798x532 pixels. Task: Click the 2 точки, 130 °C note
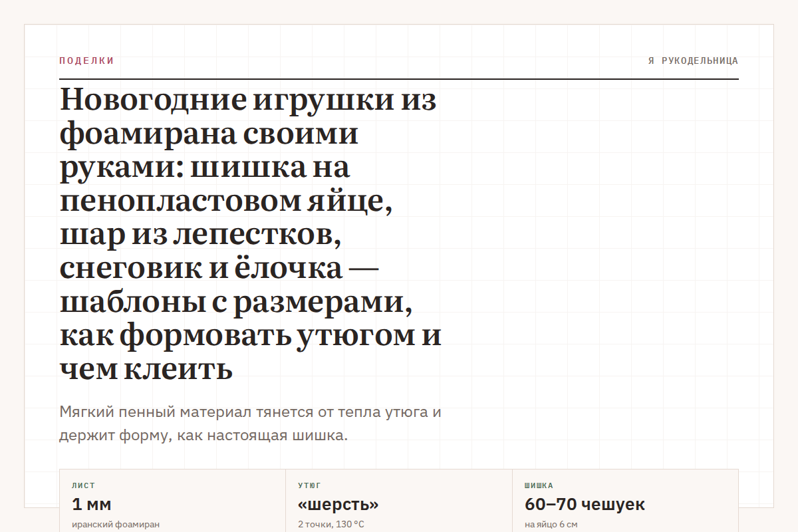[331, 524]
